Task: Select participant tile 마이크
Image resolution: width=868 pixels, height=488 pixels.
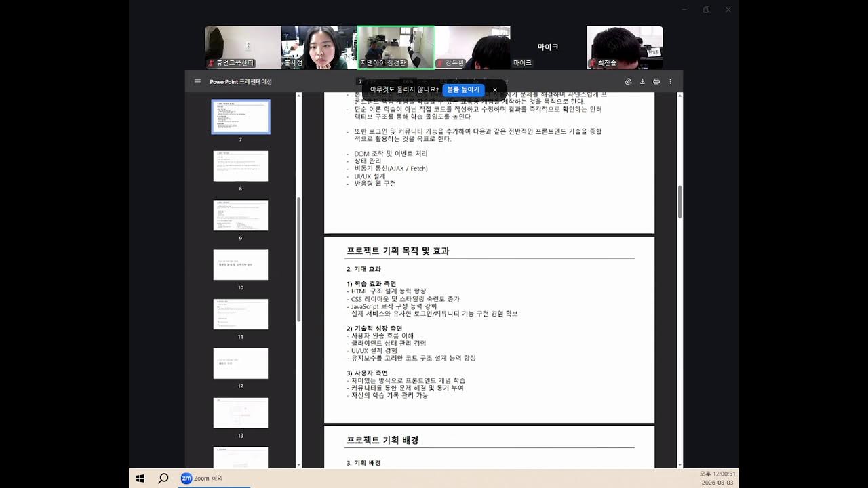Action: [x=548, y=47]
